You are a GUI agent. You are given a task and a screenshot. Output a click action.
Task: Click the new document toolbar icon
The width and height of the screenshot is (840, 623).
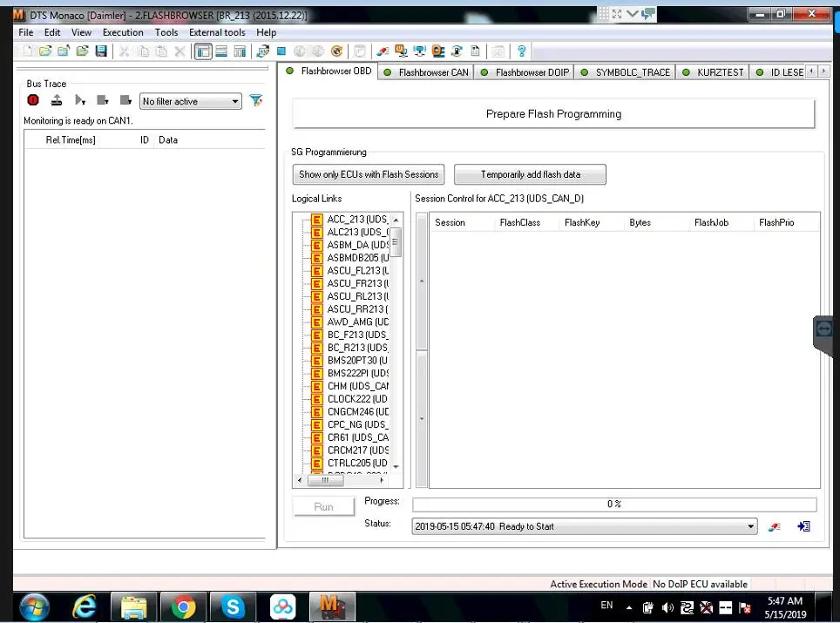coord(27,51)
